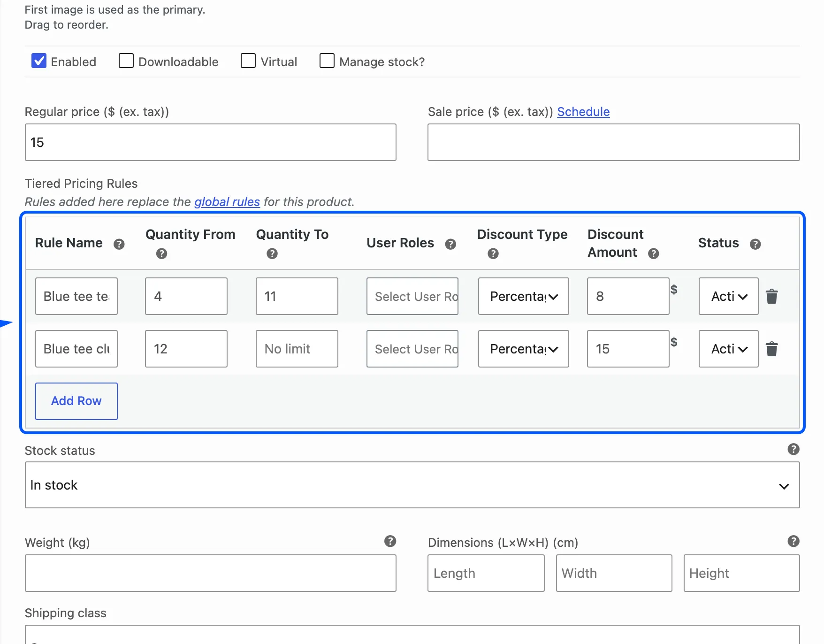Click the Width dimension field
The image size is (824, 644).
point(614,573)
